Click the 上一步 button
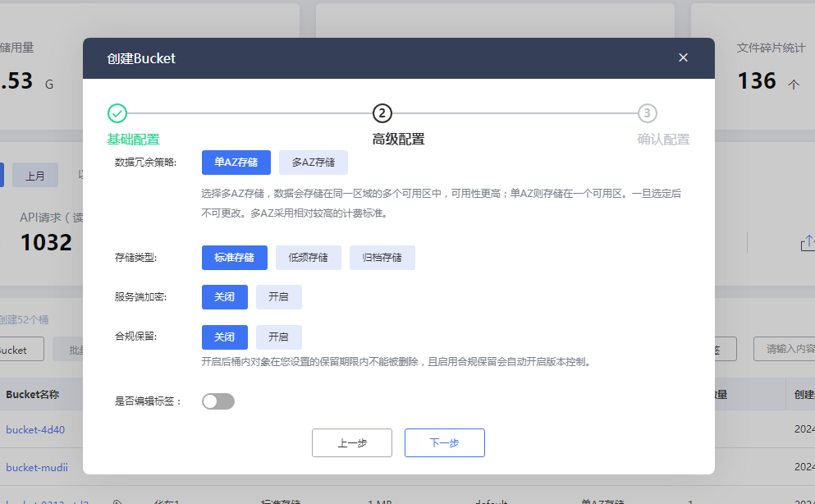This screenshot has width=815, height=504. 352,442
